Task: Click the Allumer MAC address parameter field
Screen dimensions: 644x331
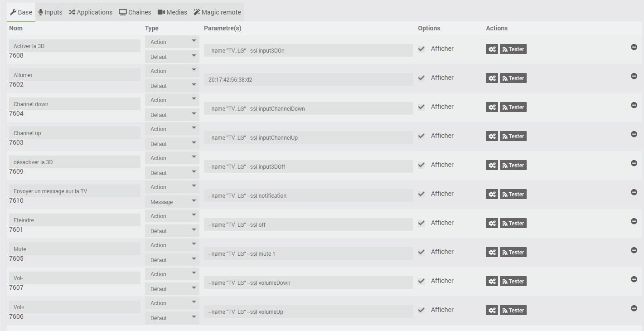Action: click(x=308, y=79)
